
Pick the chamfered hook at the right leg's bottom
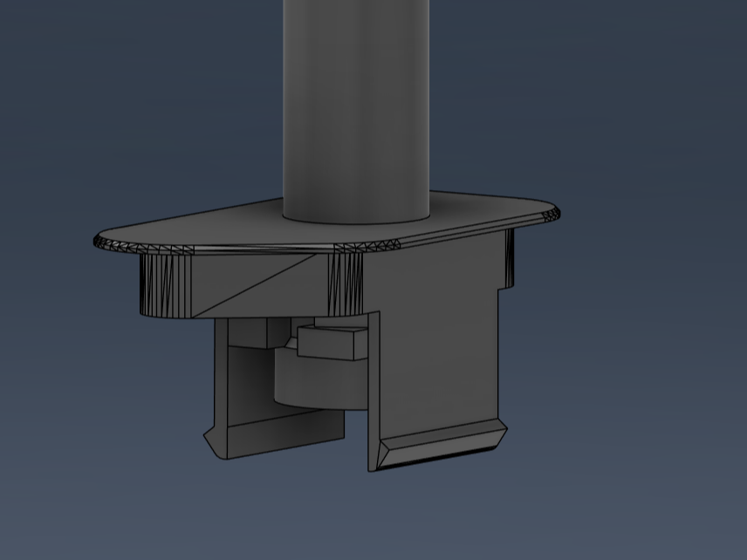(441, 445)
